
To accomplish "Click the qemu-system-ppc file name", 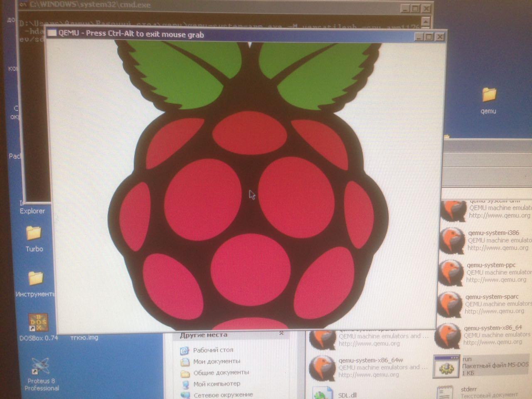I will 491,265.
